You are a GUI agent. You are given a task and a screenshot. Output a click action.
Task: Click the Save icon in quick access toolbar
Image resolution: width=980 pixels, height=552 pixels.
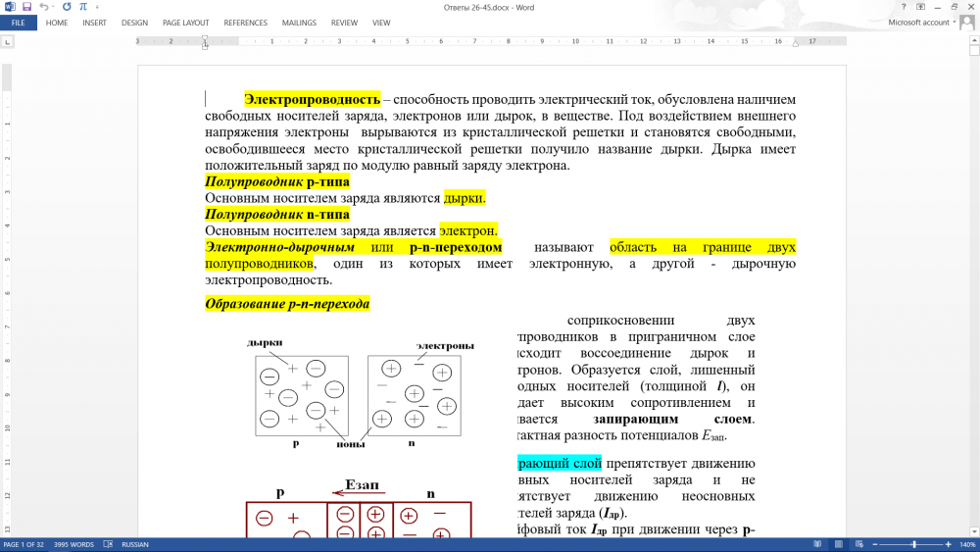coord(26,7)
